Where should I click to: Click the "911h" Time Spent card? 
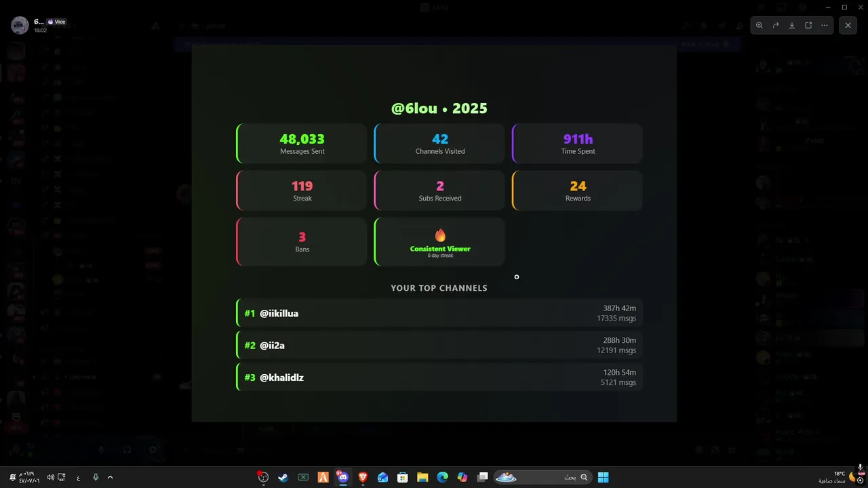coord(577,144)
